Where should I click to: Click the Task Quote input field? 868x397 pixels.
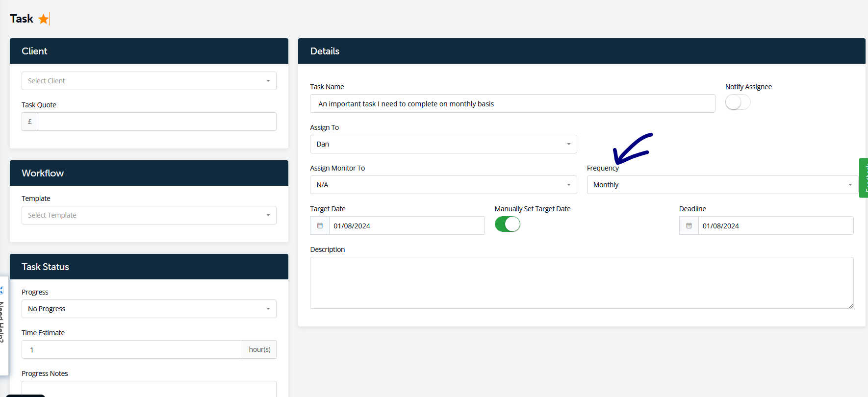(x=157, y=122)
